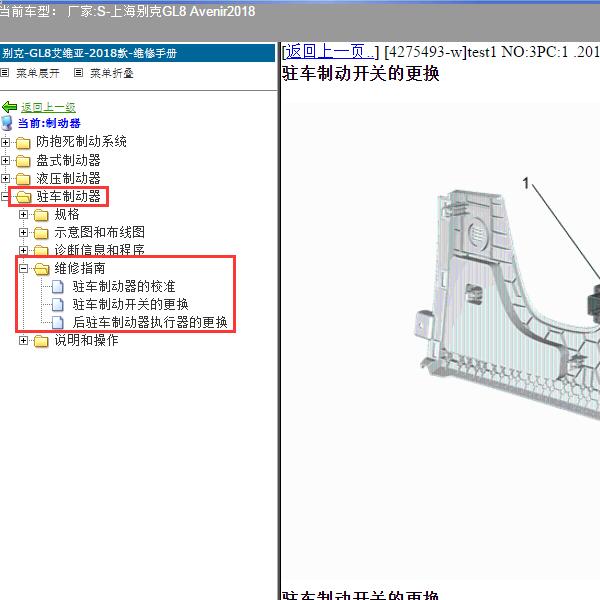The height and width of the screenshot is (600, 600).
Task: Expand the 说明和操作 tree node
Action: (x=23, y=340)
